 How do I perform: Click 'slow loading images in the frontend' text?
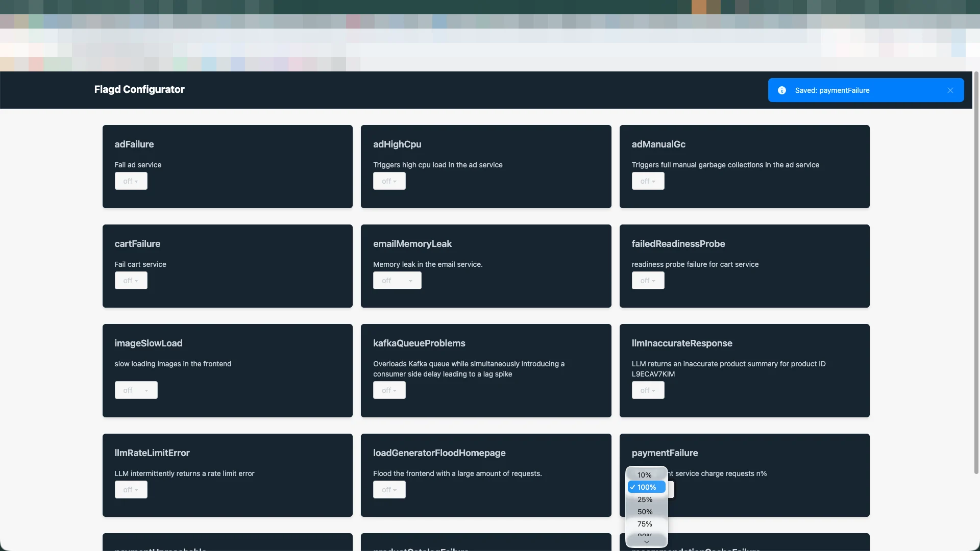tap(173, 364)
